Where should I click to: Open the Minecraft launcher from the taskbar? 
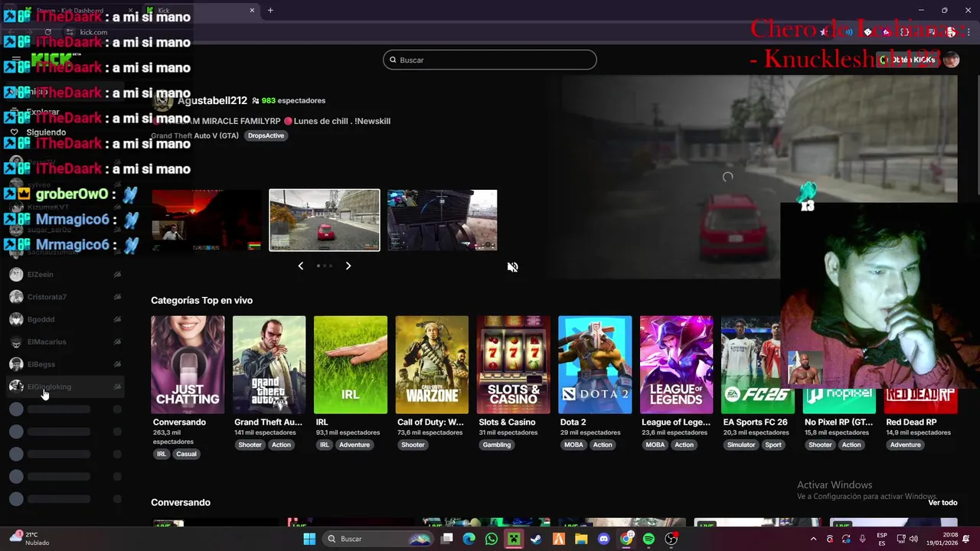514,539
